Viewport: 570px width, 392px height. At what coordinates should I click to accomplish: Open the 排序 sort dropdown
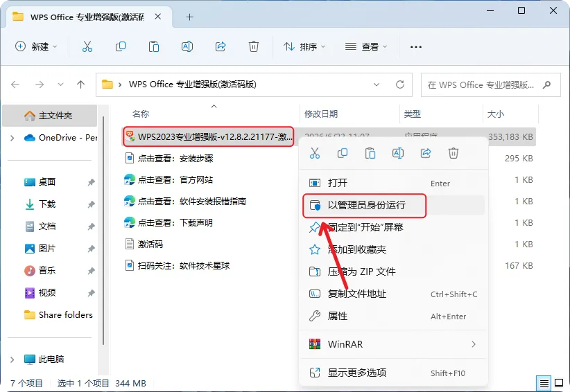[x=304, y=46]
